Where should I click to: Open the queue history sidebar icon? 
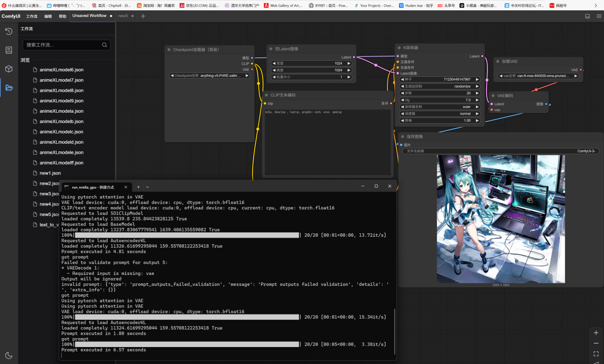click(x=8, y=32)
